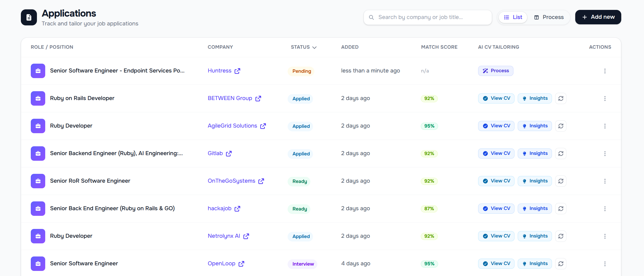Open actions menu for Huntress row

(605, 71)
